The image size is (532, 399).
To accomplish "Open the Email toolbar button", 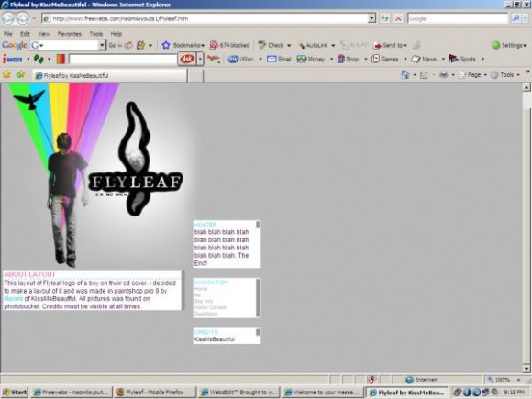I will click(x=279, y=59).
